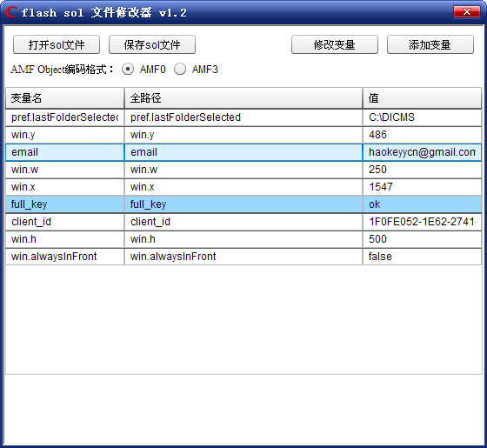Select the AMF3 encoding radio button

pyautogui.click(x=180, y=69)
